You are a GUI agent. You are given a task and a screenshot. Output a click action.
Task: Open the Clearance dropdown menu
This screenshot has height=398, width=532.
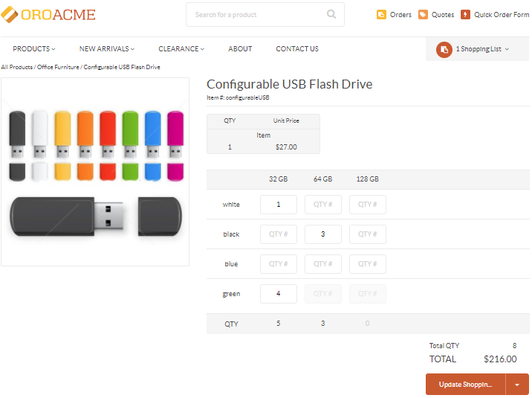[182, 49]
